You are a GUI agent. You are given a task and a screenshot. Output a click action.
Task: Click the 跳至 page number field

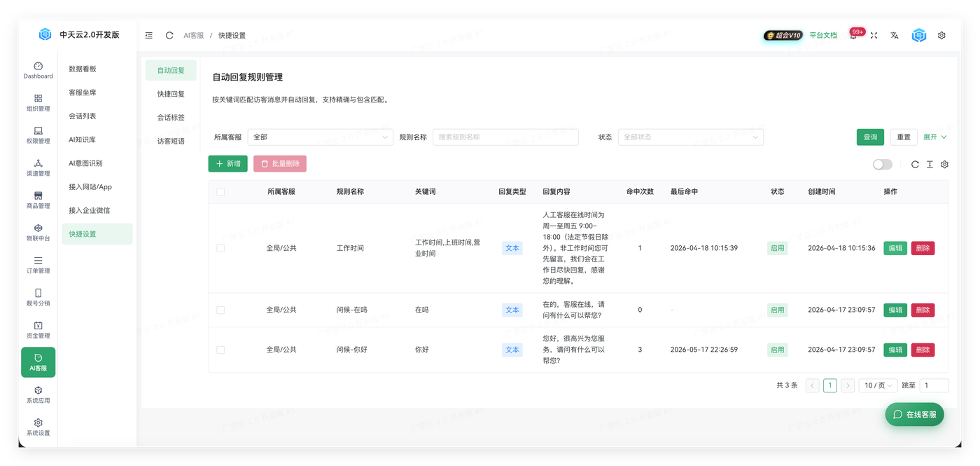[934, 385]
